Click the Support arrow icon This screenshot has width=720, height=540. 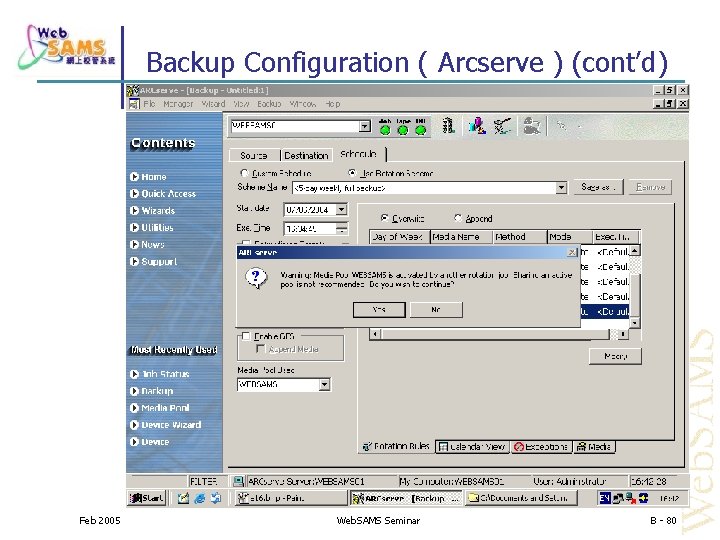135,262
